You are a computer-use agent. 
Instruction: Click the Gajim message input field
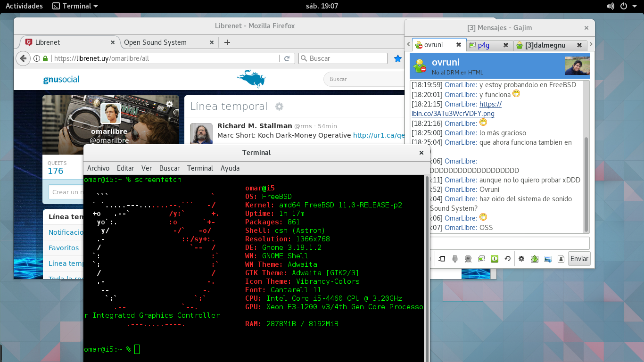pos(510,243)
